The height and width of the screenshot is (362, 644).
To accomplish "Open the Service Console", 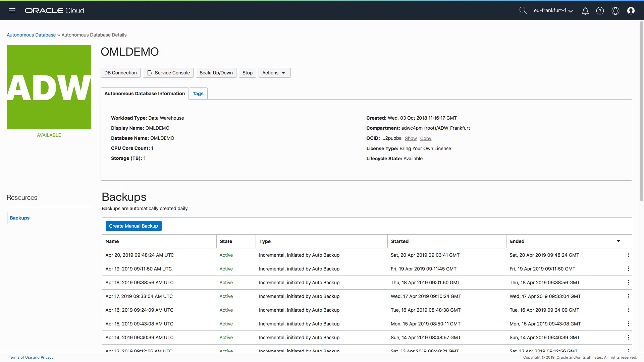I will coord(168,73).
